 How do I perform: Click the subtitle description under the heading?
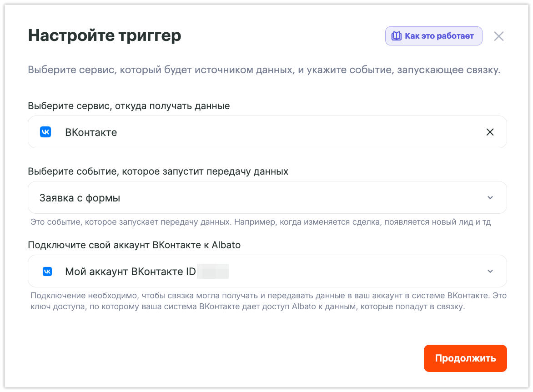(264, 70)
